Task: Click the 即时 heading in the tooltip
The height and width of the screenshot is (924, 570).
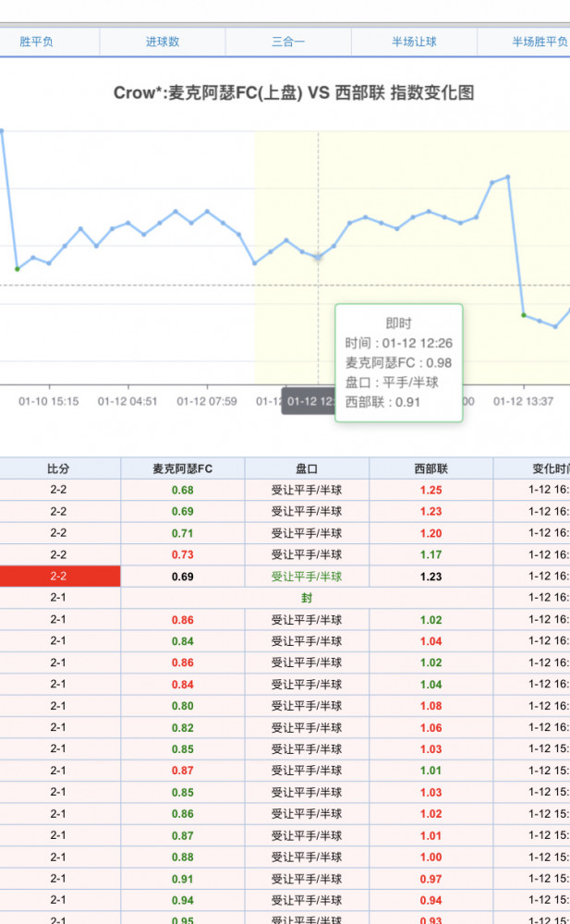Action: (x=398, y=322)
